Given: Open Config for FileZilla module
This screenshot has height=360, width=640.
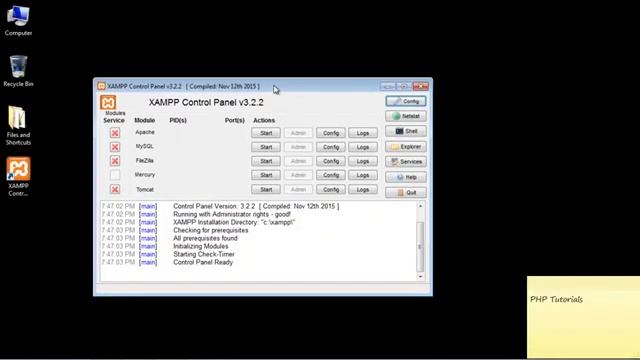Looking at the screenshot, I should (331, 161).
